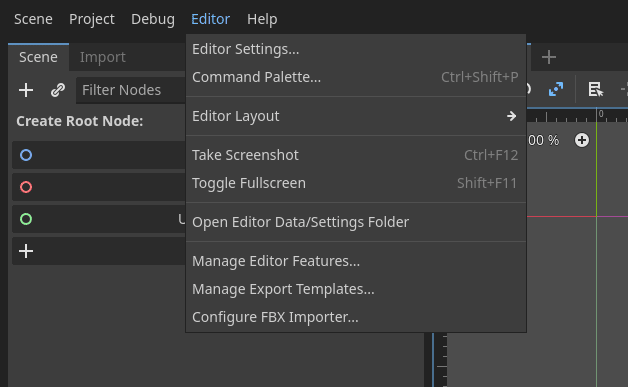Screen dimensions: 628x387
Task: Select Take Screenshot option
Action: coord(356,155)
